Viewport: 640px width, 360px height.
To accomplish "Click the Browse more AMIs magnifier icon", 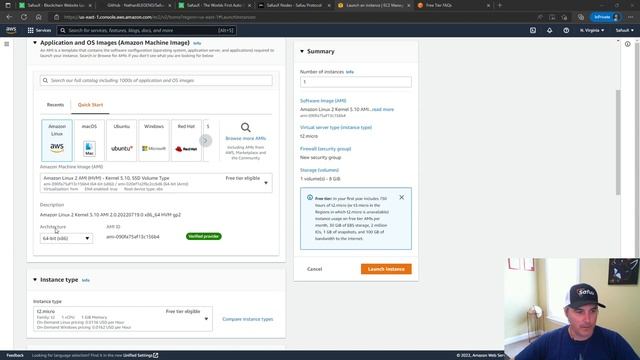I will [245, 127].
